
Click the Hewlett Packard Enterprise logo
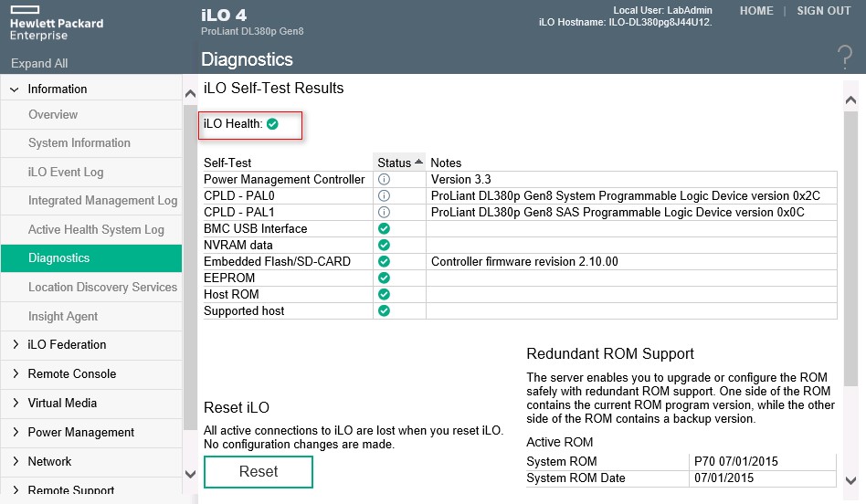57,24
